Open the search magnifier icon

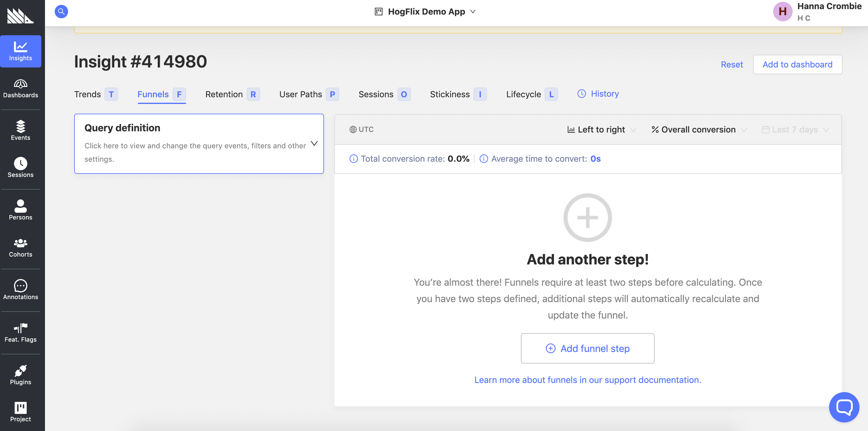coord(61,12)
